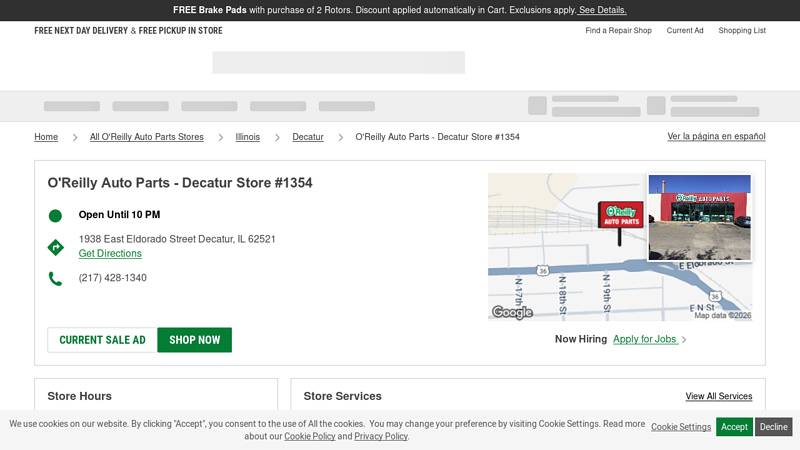This screenshot has height=450, width=800.
Task: Open the Get Directions link
Action: click(x=110, y=254)
